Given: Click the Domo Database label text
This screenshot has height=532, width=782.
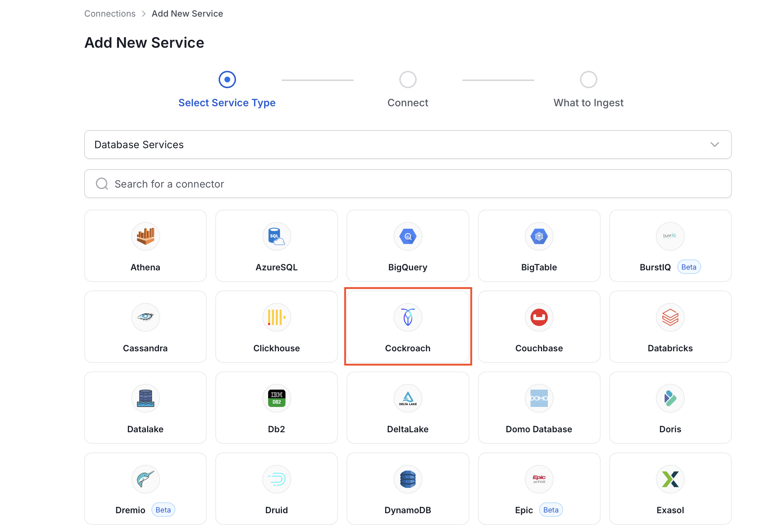Looking at the screenshot, I should pos(539,429).
